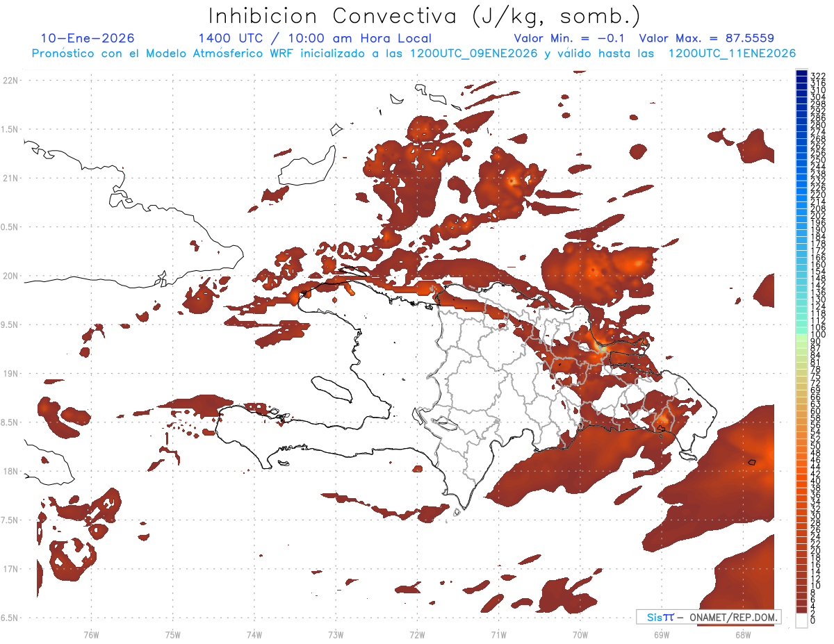Click the '69W' longitude label
The height and width of the screenshot is (644, 834).
click(662, 634)
